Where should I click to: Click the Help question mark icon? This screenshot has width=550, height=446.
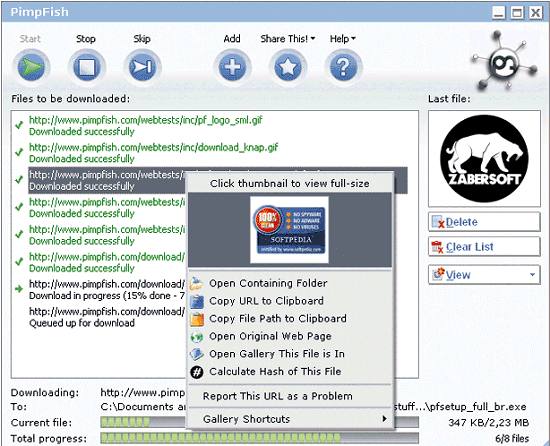click(x=343, y=66)
